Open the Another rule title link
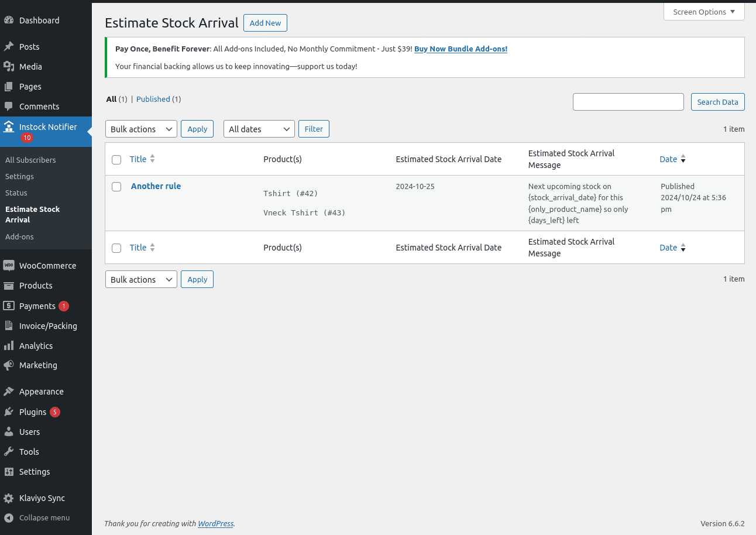This screenshot has width=756, height=535. [x=156, y=186]
